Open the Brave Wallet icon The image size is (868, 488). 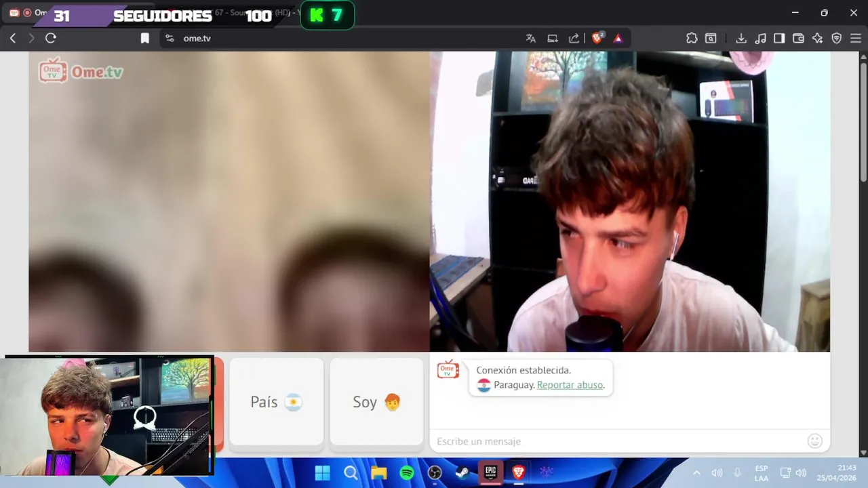click(x=798, y=39)
